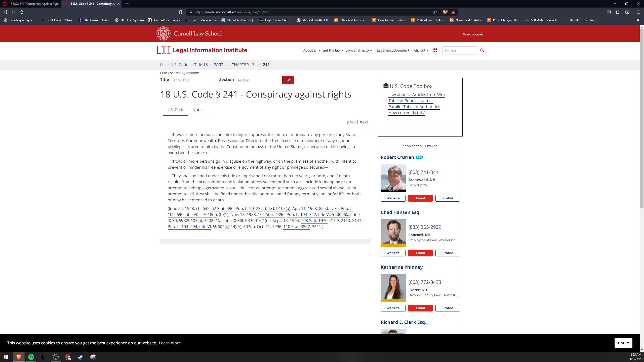Click the bookmark page icon in address bar
Image resolution: width=644 pixels, height=362 pixels.
pos(180,12)
